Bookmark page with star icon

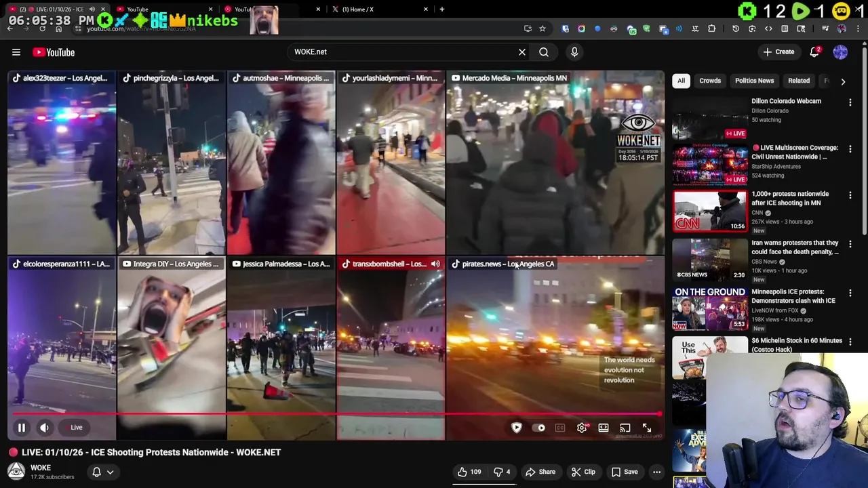pos(542,28)
